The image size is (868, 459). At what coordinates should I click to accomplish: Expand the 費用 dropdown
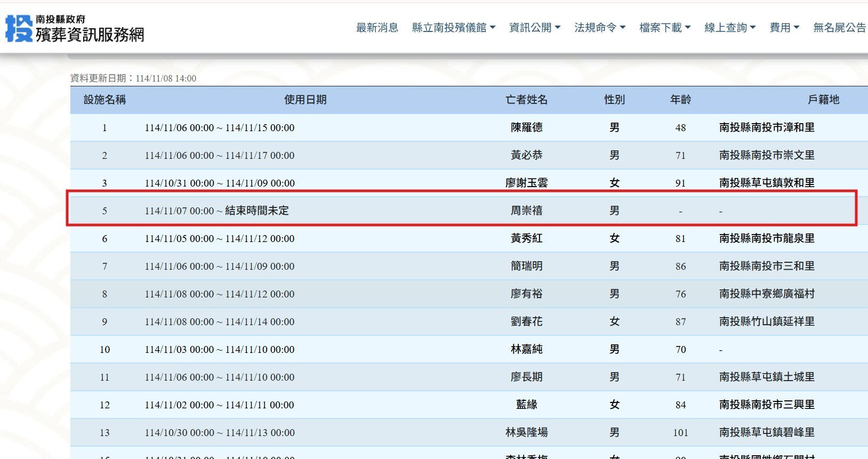pyautogui.click(x=784, y=28)
